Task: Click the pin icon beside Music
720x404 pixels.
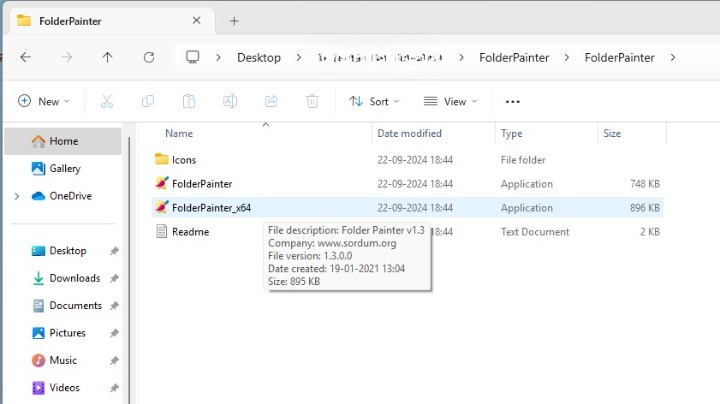Action: (114, 360)
